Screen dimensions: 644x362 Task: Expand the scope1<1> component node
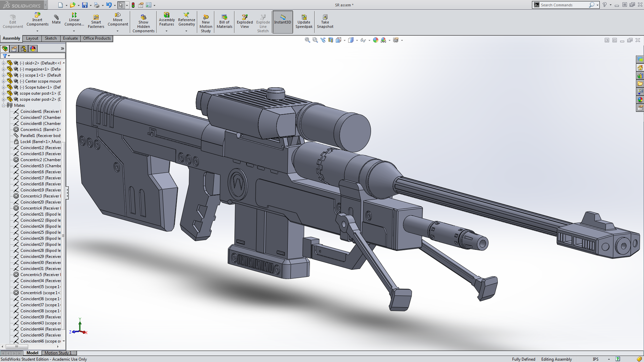tap(3, 75)
